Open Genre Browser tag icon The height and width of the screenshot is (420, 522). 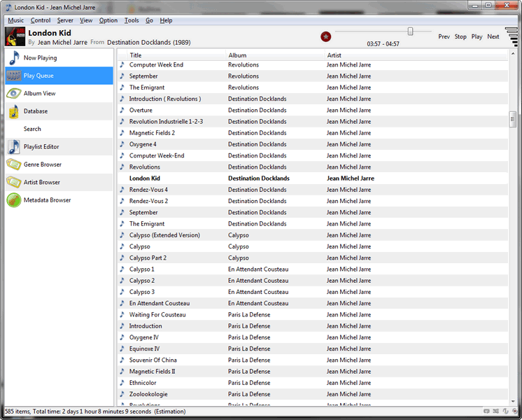(14, 164)
